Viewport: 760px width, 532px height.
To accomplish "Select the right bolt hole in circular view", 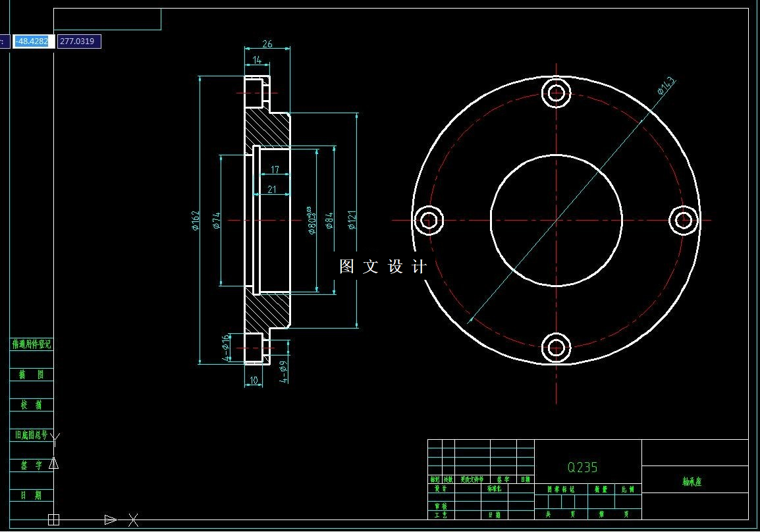I will coord(684,221).
